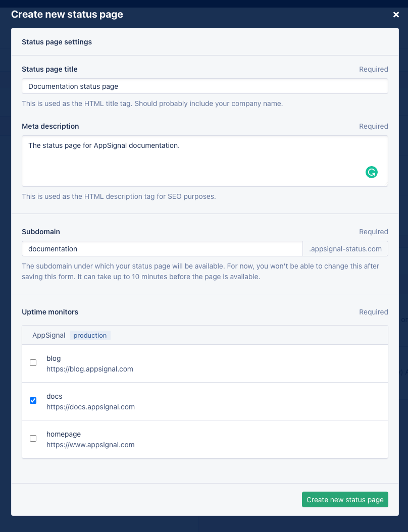
Task: Choose the homepage monitor name label
Action: point(64,434)
